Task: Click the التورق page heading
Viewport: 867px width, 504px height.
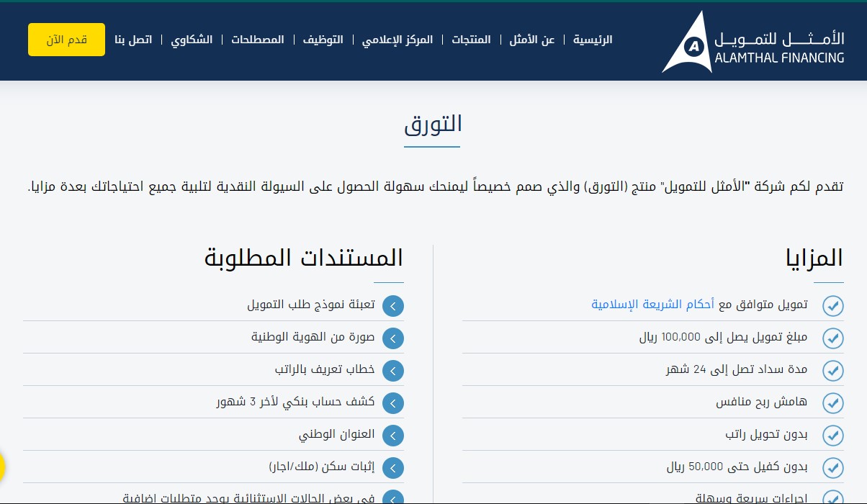Action: [x=432, y=124]
